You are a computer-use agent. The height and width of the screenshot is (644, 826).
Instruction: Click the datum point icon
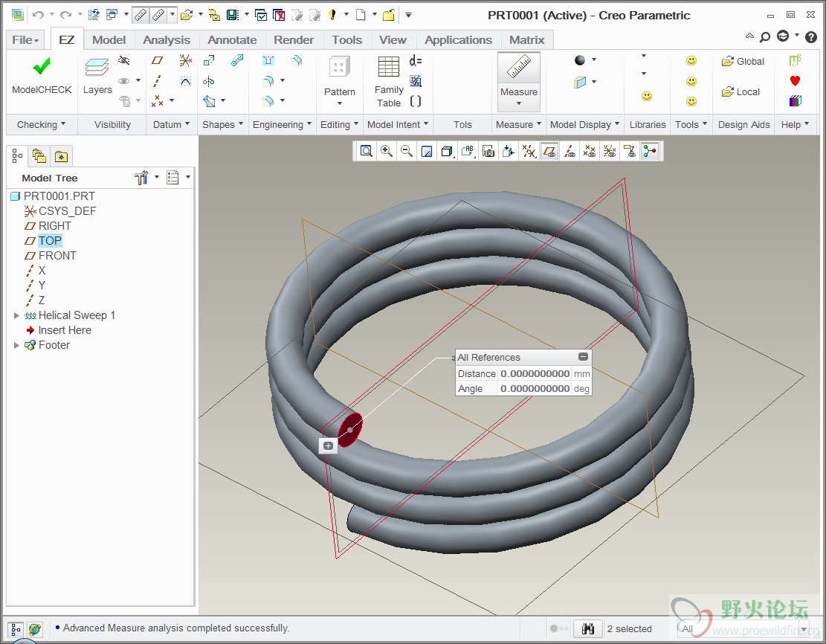tap(157, 100)
